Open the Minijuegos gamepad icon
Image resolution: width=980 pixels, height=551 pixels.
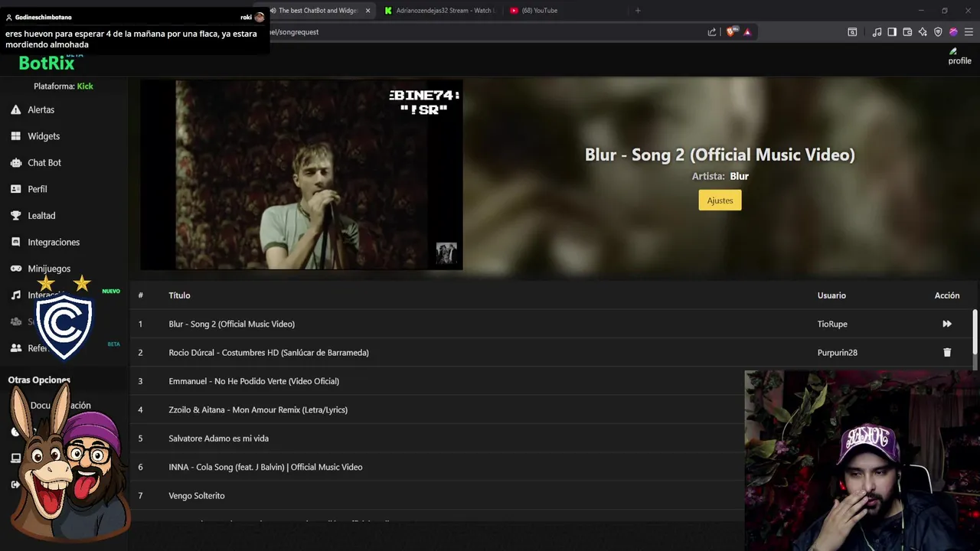coord(15,269)
